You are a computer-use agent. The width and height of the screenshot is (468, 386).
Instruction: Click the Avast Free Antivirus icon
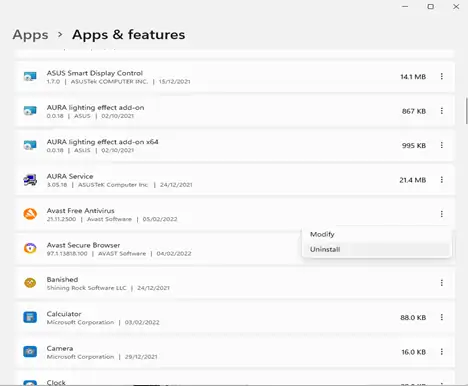coord(30,214)
